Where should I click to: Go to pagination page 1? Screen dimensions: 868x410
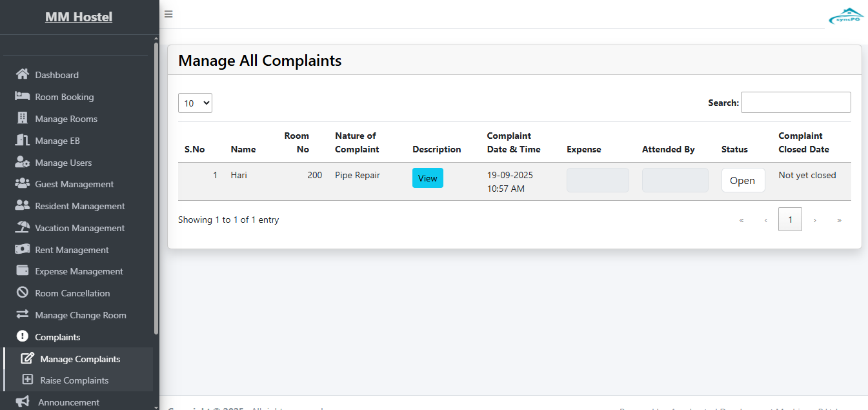[790, 220]
